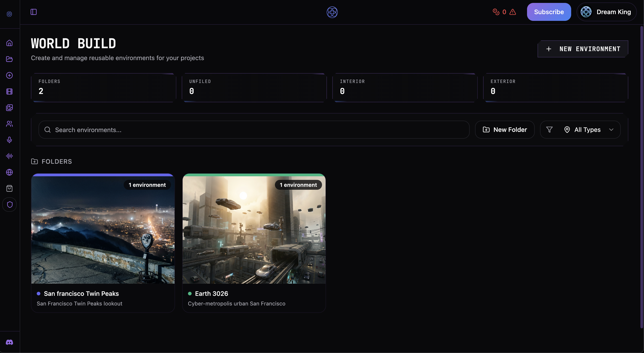Open the folder icon in sidebar
The height and width of the screenshot is (353, 644).
[x=9, y=59]
